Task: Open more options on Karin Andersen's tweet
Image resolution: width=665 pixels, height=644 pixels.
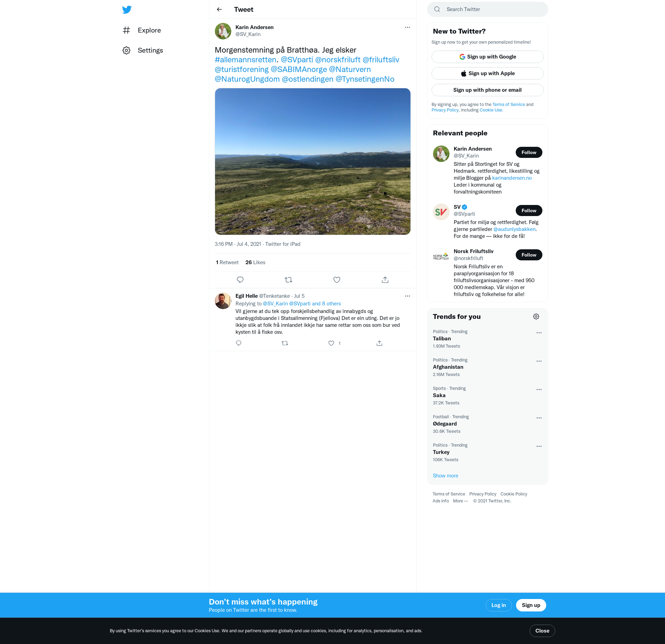Action: coord(407,27)
